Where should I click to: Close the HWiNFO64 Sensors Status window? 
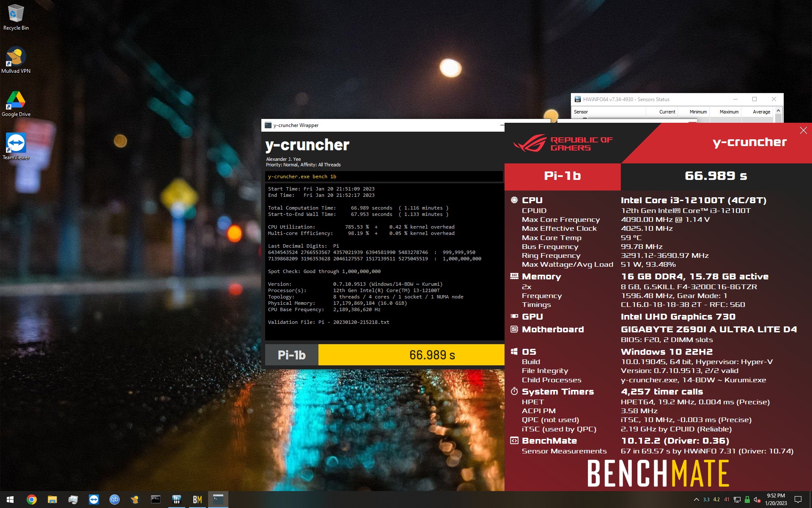pos(774,99)
